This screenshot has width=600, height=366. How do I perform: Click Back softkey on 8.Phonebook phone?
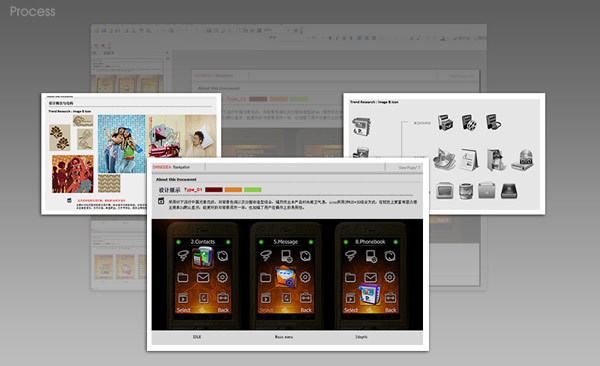point(390,310)
